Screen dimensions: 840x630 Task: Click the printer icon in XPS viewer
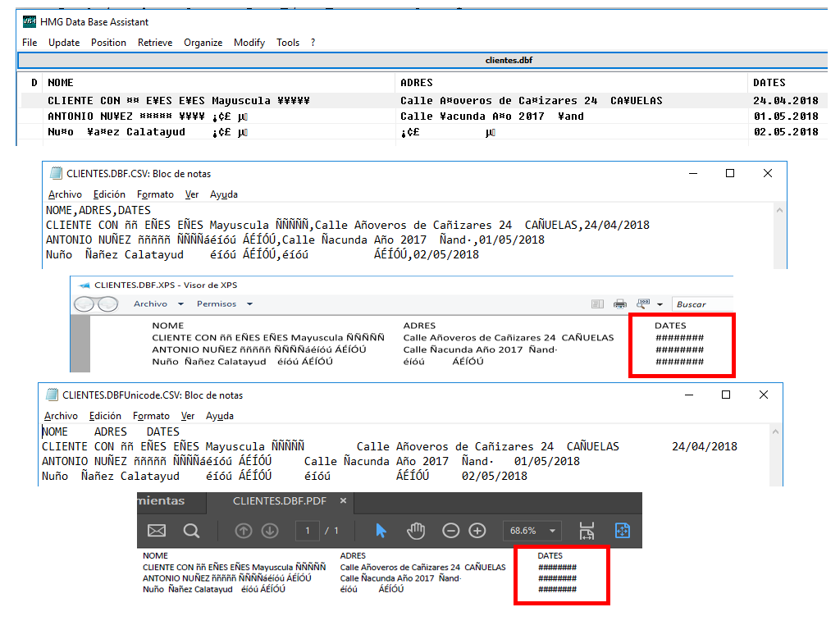click(x=620, y=304)
